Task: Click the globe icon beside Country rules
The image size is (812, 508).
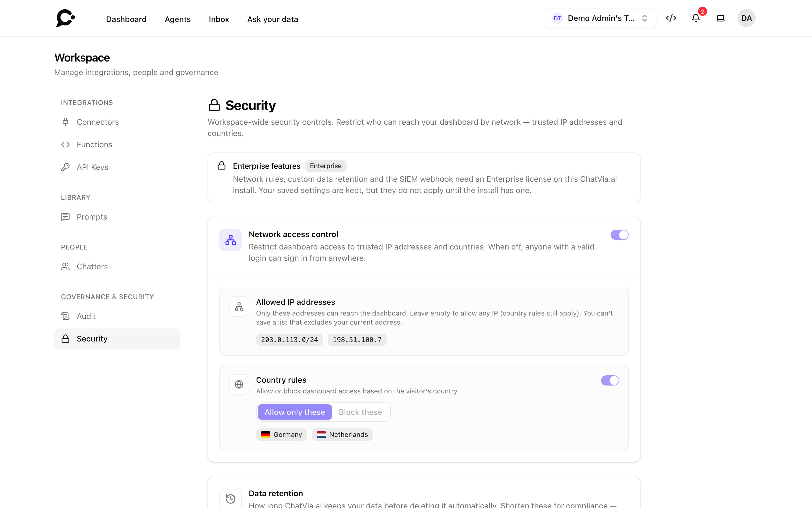Action: (x=239, y=384)
